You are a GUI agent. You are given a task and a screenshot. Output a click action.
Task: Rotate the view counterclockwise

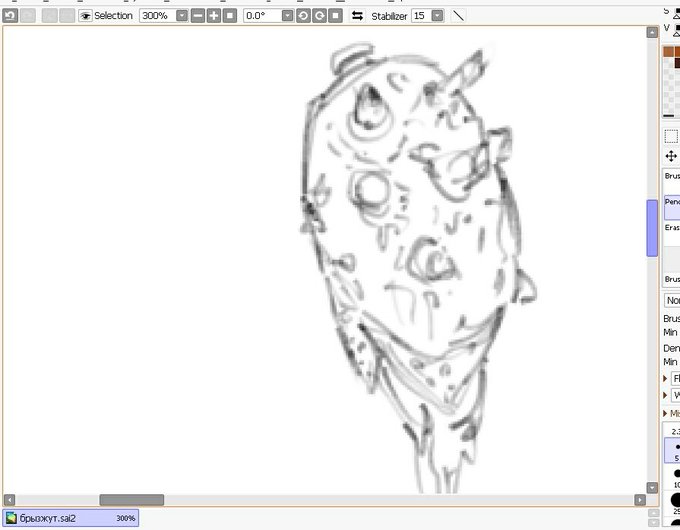point(303,16)
